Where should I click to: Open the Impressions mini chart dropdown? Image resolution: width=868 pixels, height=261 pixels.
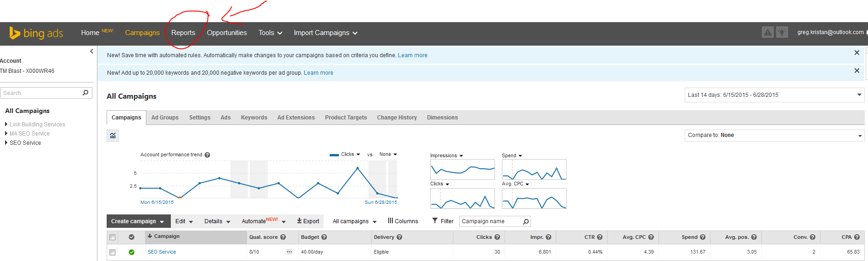tap(446, 155)
